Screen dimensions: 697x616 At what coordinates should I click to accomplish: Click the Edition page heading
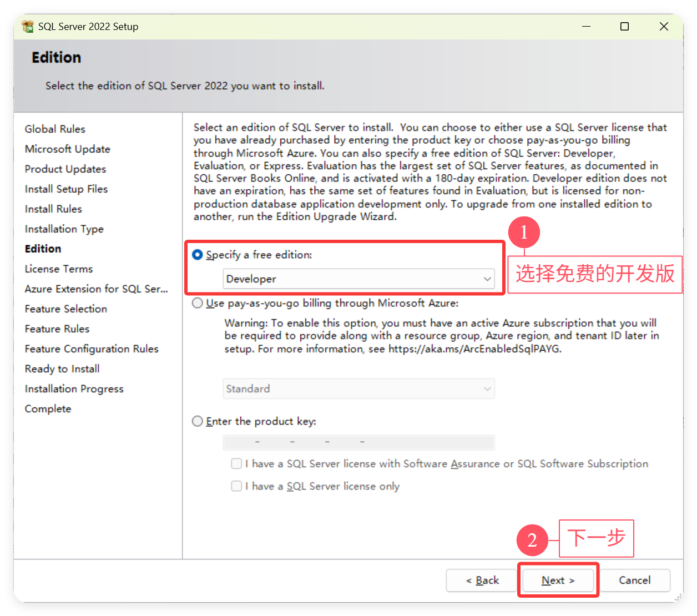click(56, 58)
